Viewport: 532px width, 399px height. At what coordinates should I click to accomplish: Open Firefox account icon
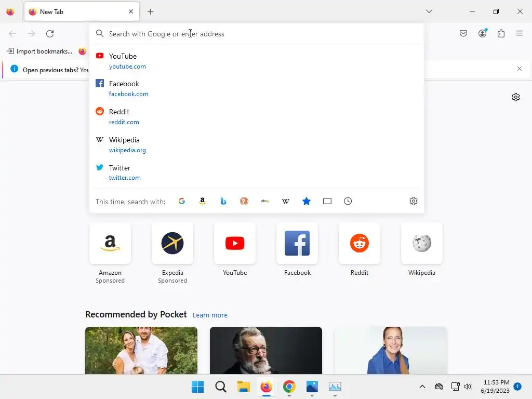(x=483, y=33)
